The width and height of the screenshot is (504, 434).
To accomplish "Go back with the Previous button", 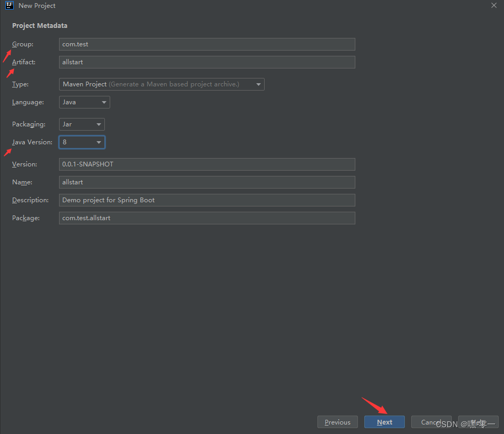I will 337,422.
